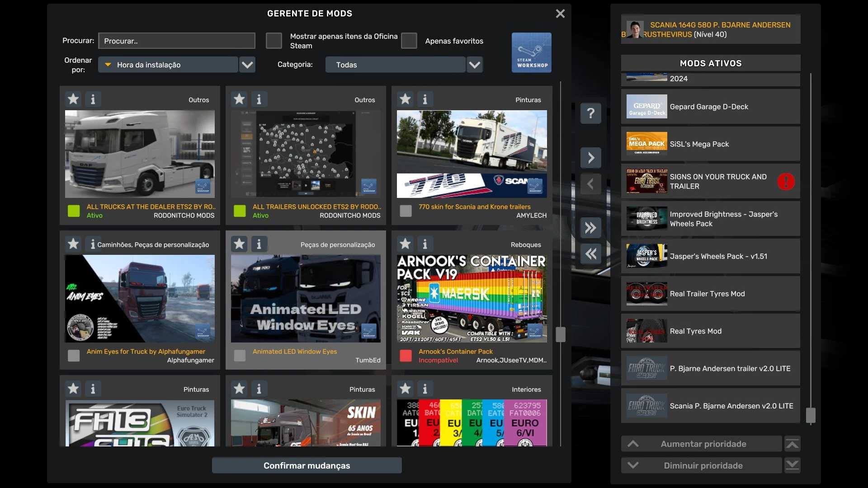868x488 pixels.
Task: Click double left arrow deactivate all mods
Action: click(x=590, y=254)
